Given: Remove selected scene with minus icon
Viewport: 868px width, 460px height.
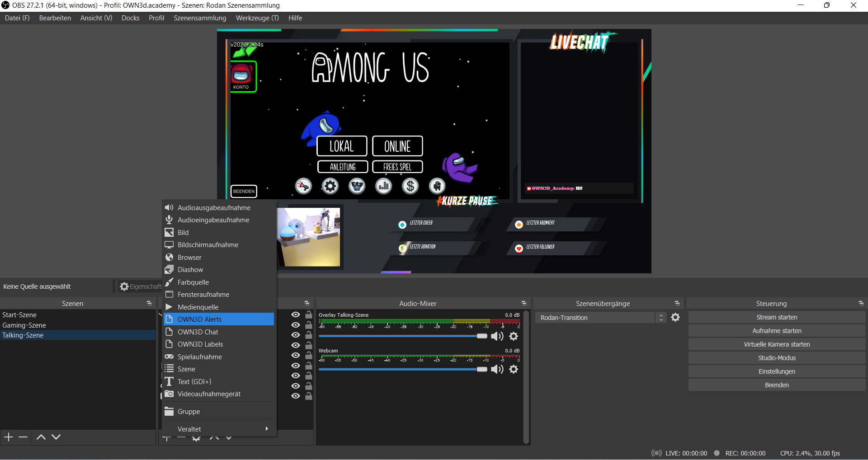Looking at the screenshot, I should pos(24,437).
